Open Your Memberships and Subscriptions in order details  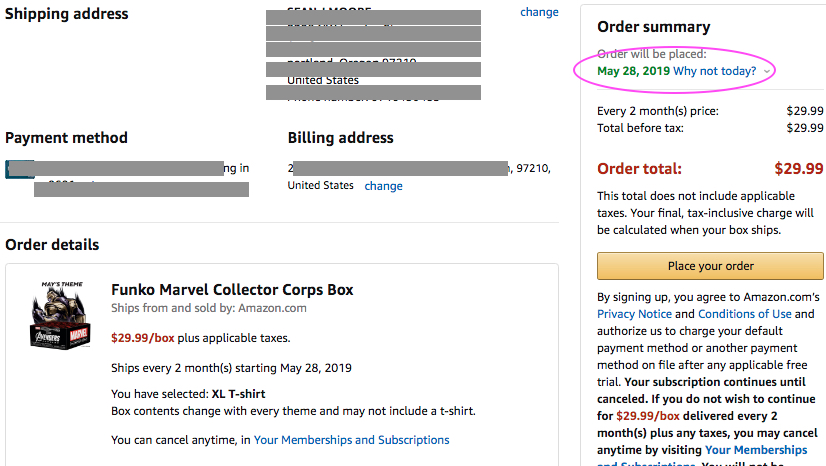351,440
